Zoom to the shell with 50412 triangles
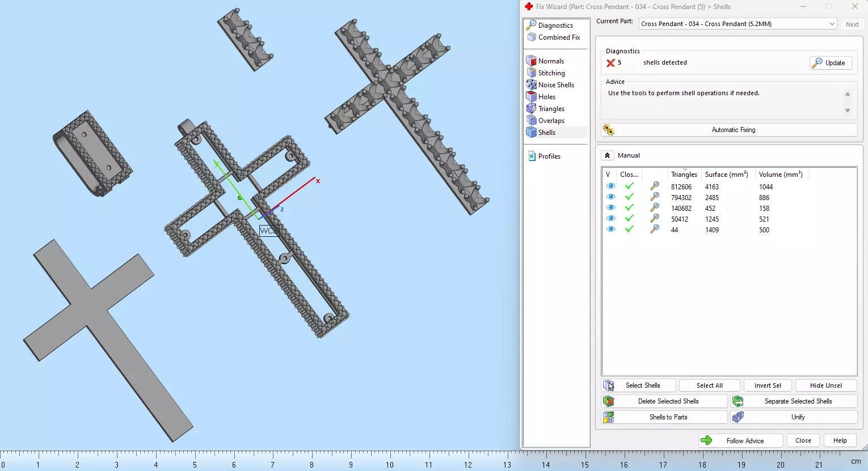This screenshot has width=868, height=471. tap(655, 218)
